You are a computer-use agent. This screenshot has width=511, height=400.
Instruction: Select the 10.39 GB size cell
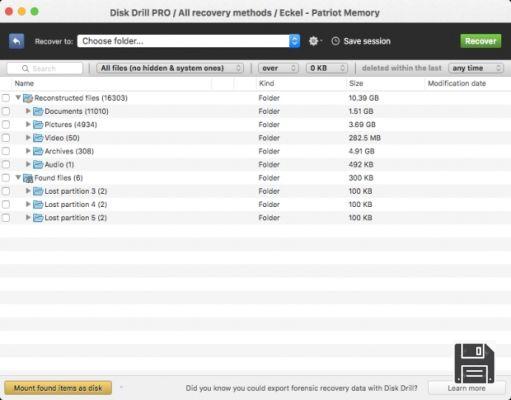tap(364, 98)
